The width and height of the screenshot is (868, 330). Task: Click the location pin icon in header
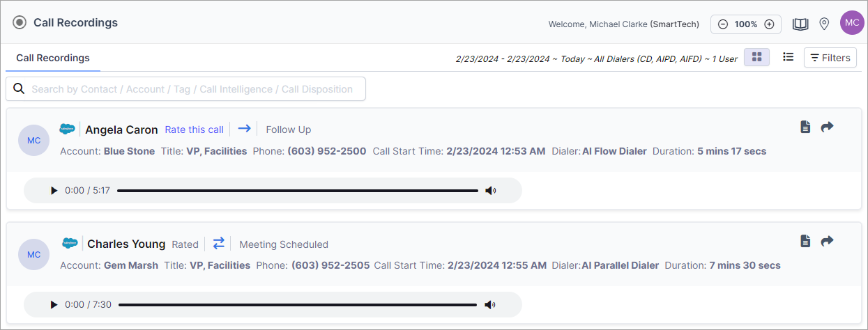click(824, 24)
